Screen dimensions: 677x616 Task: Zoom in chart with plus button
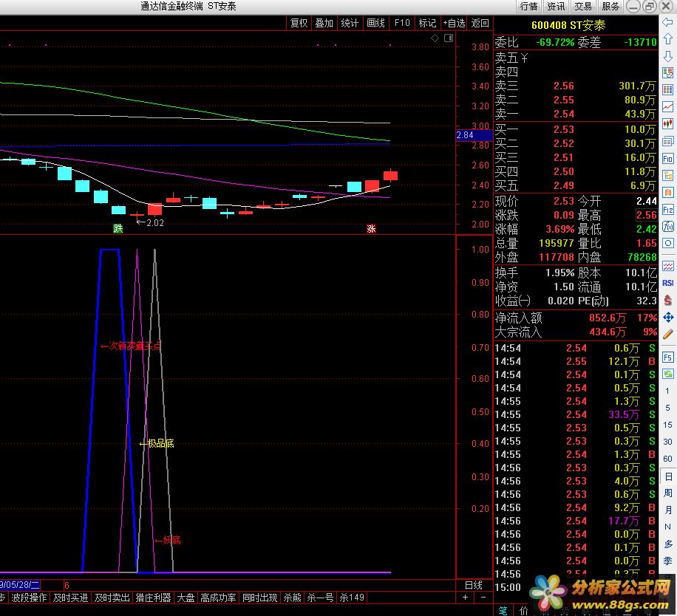(x=465, y=598)
